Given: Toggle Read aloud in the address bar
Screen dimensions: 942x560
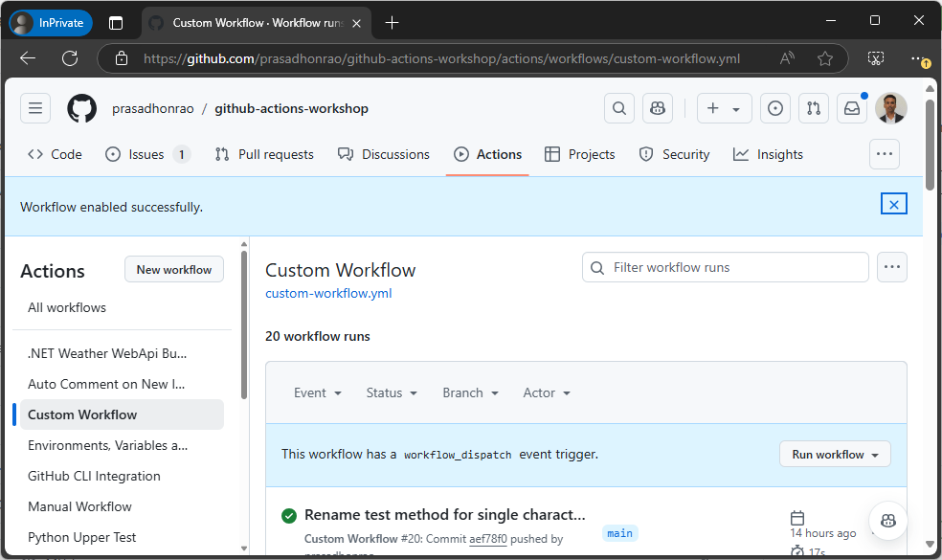Looking at the screenshot, I should point(787,58).
